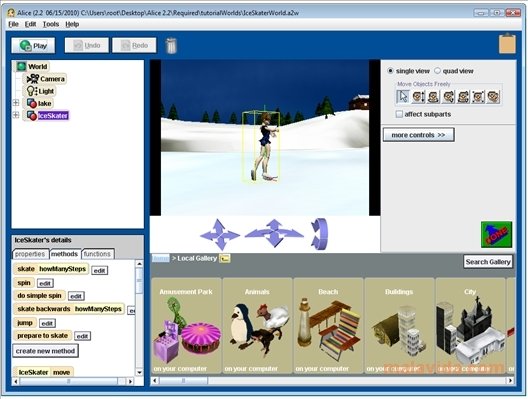The width and height of the screenshot is (528, 399).
Task: Click the Light bulb object icon
Action: coord(32,91)
